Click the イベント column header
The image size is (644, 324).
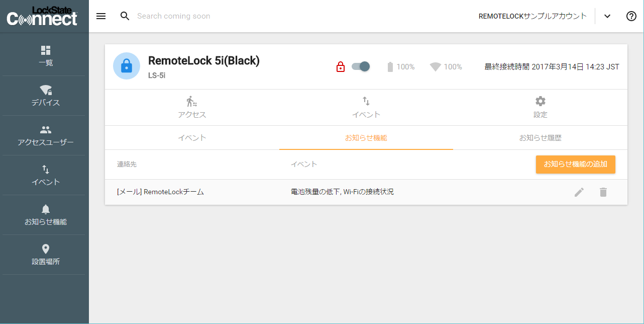tap(304, 165)
